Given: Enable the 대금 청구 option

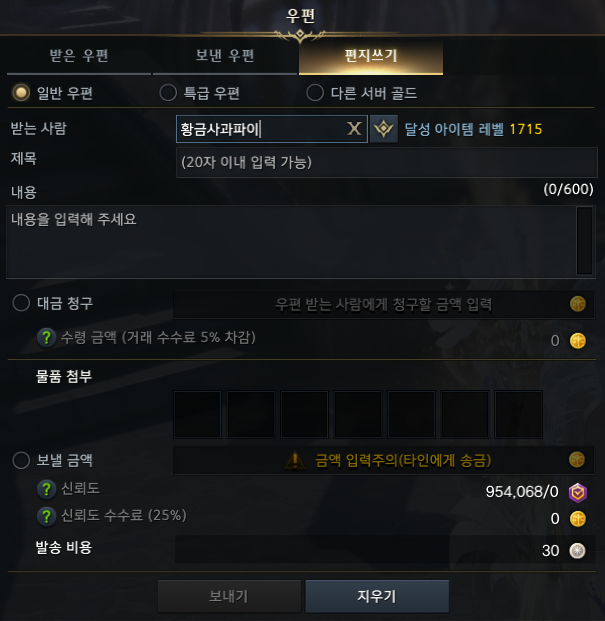Looking at the screenshot, I should 21,303.
